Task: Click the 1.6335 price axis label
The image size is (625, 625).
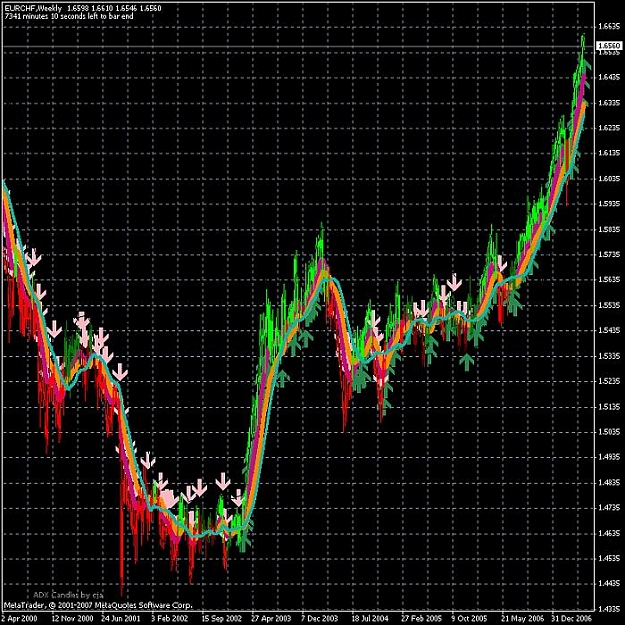Action: [609, 102]
